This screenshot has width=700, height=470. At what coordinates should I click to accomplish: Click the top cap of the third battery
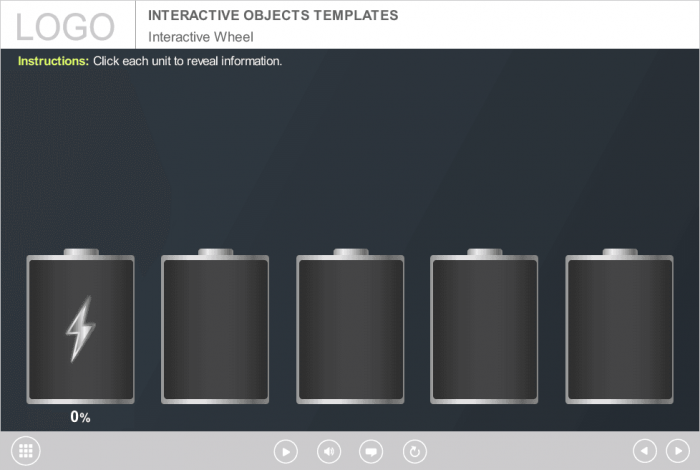(350, 252)
